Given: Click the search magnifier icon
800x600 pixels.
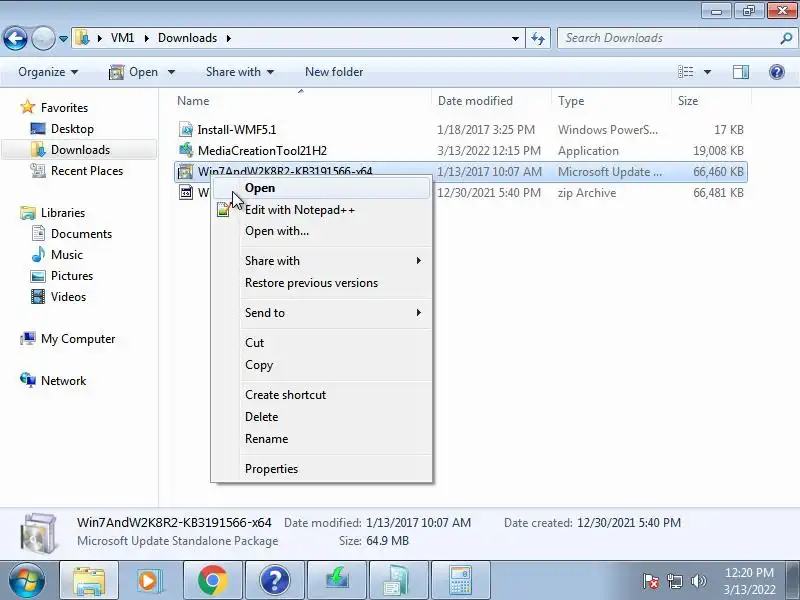Looking at the screenshot, I should pyautogui.click(x=786, y=38).
